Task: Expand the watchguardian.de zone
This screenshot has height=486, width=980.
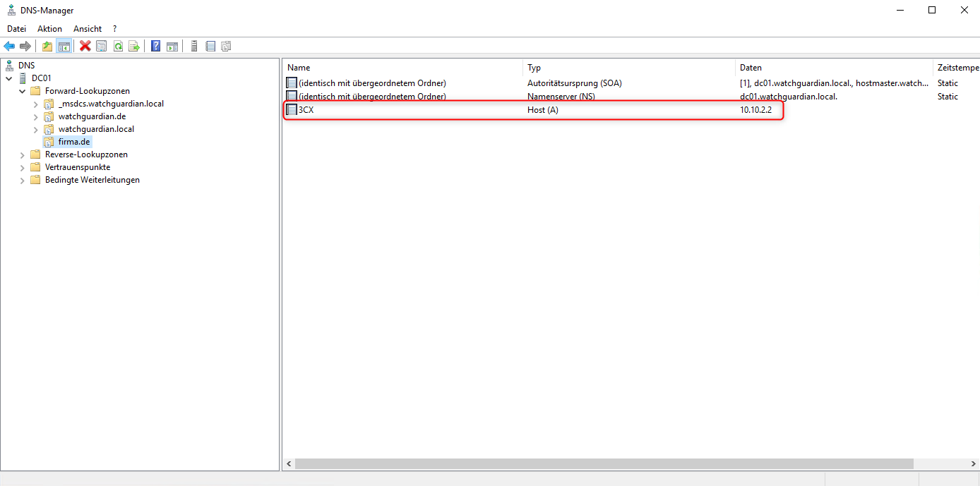Action: pos(36,116)
